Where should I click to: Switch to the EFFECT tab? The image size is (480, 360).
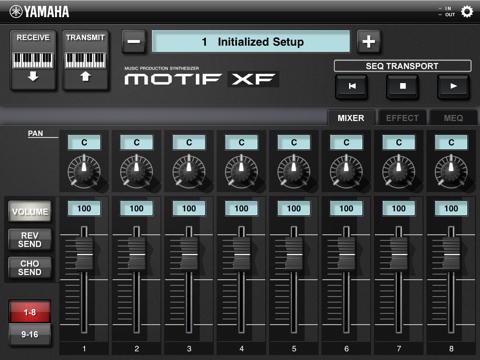[402, 118]
